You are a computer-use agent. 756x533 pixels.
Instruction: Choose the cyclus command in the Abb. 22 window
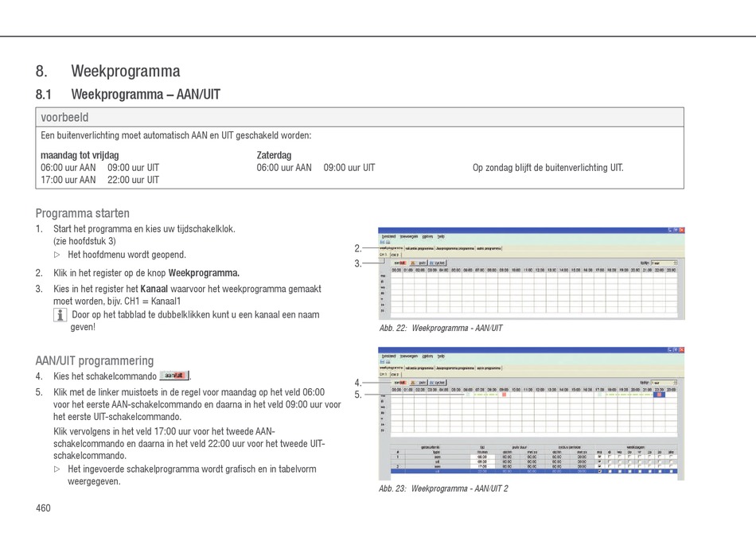[x=438, y=263]
